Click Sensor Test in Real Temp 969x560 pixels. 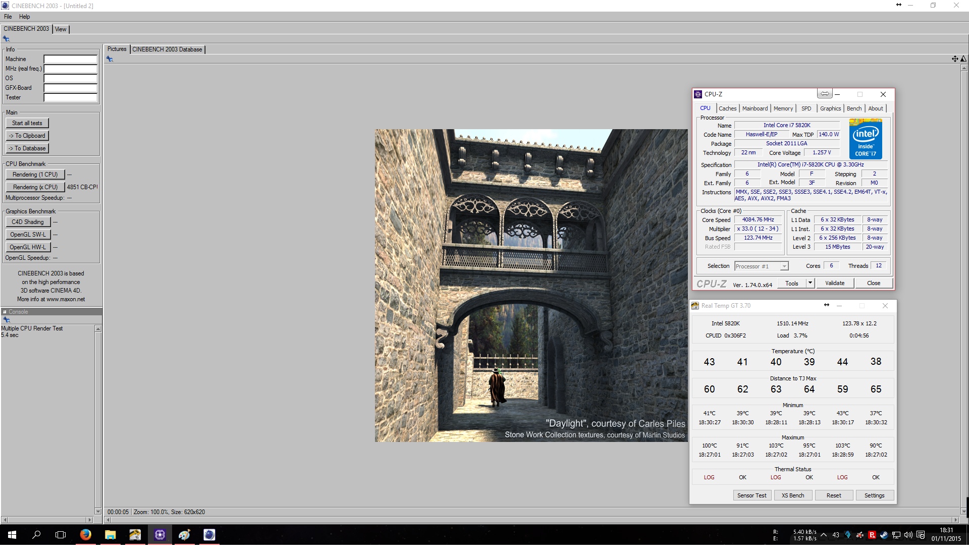tap(752, 495)
